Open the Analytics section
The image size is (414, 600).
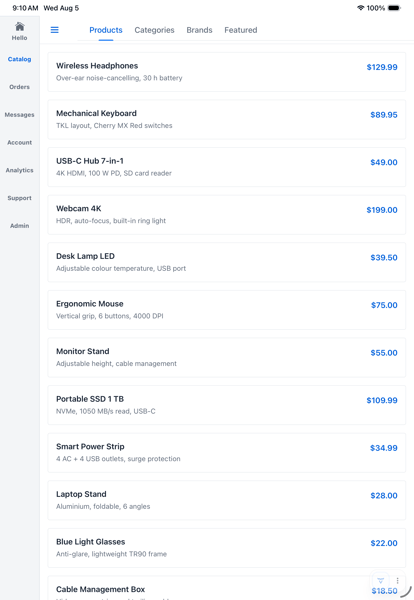[20, 170]
